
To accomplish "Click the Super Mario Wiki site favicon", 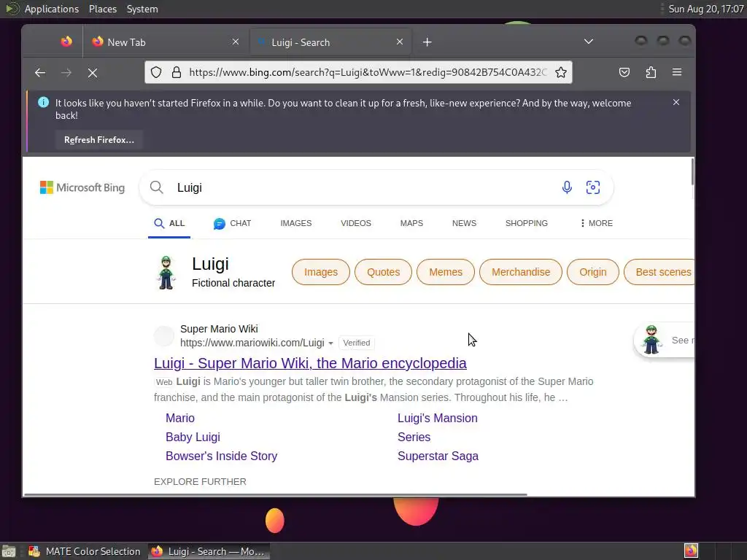I will pyautogui.click(x=164, y=336).
